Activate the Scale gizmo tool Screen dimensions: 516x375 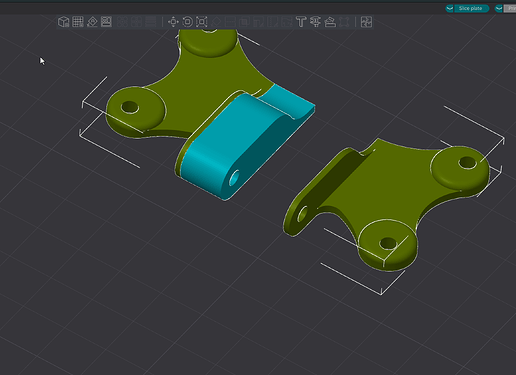202,22
